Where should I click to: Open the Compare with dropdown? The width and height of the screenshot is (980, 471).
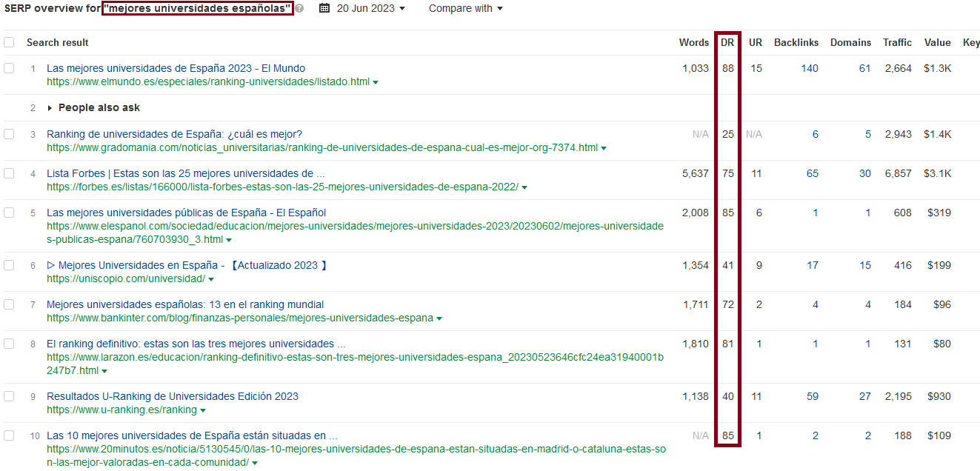coord(465,8)
